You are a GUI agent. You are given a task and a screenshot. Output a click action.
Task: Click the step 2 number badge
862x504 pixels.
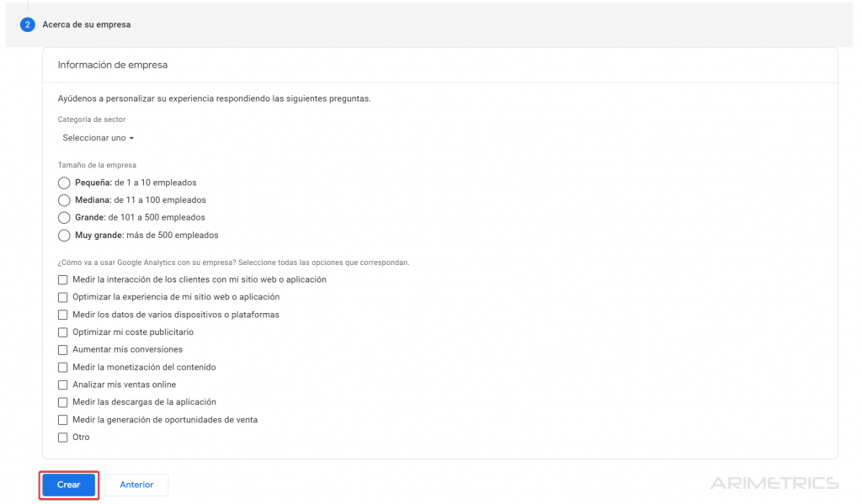tap(27, 24)
